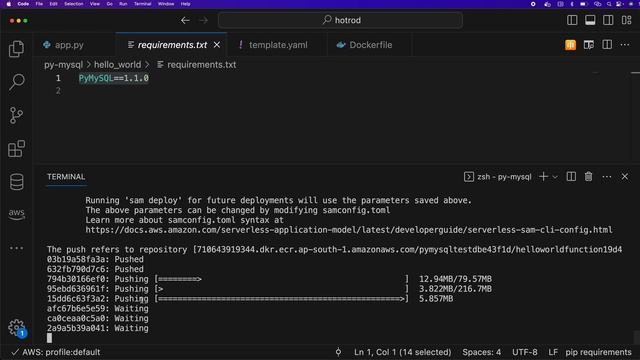Click the samconfig docs URL in terminal
This screenshot has width=640, height=360.
(349, 230)
